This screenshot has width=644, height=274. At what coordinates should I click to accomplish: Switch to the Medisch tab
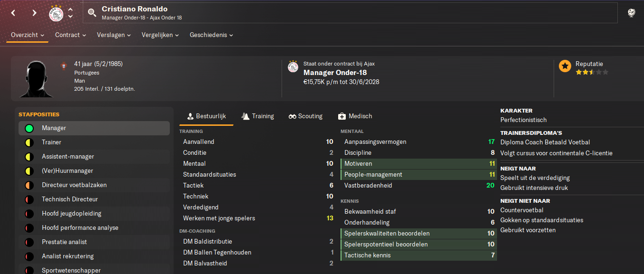[x=355, y=116]
